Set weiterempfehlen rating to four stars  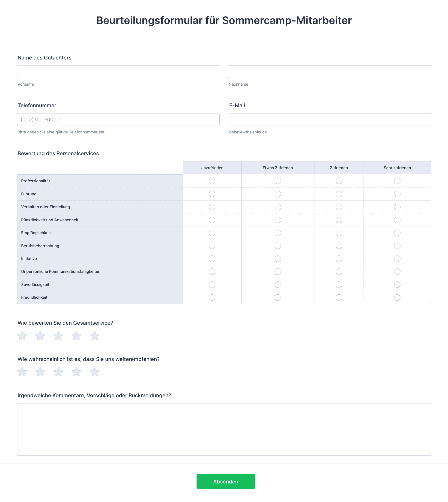tap(76, 372)
